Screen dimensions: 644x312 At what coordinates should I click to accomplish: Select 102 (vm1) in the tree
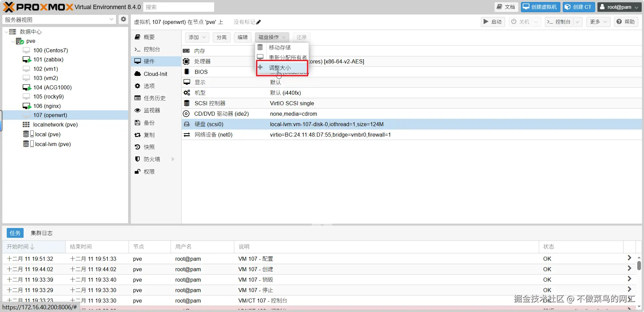pyautogui.click(x=65, y=69)
